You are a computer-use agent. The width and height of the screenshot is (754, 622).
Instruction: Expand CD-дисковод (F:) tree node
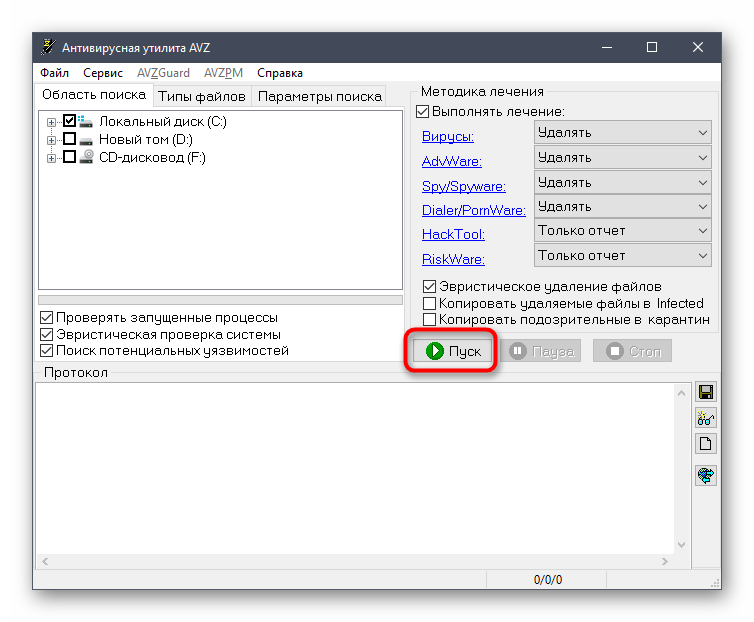tap(51, 158)
